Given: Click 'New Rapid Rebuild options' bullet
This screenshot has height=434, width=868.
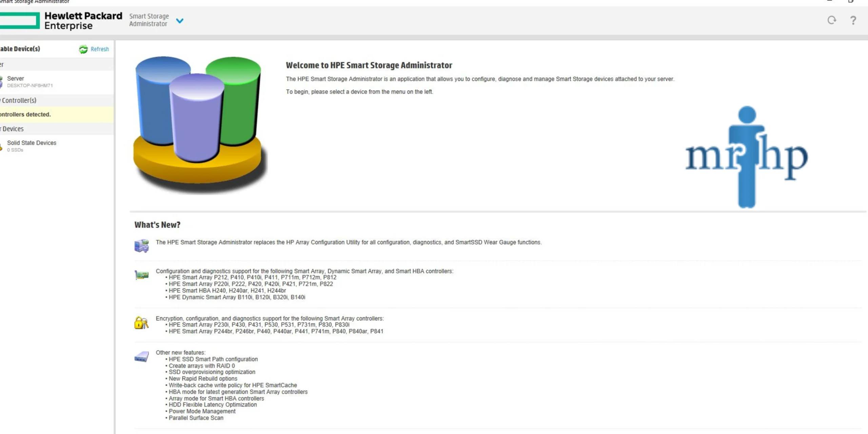Looking at the screenshot, I should (x=203, y=379).
